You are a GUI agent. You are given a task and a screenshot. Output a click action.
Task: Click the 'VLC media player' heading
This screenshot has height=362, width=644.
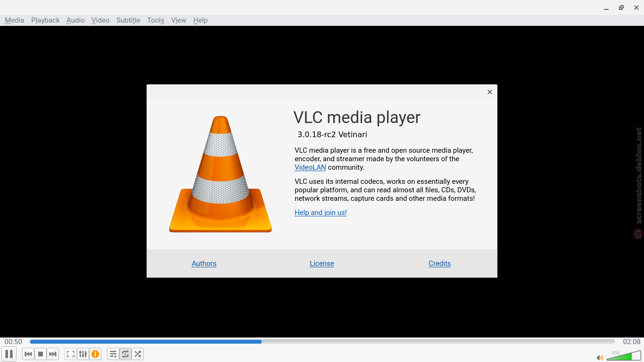[x=357, y=117]
